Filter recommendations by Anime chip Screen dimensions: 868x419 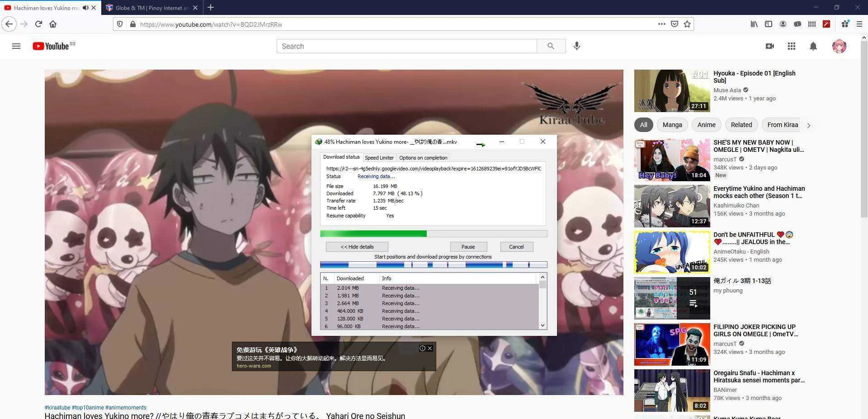tap(706, 125)
